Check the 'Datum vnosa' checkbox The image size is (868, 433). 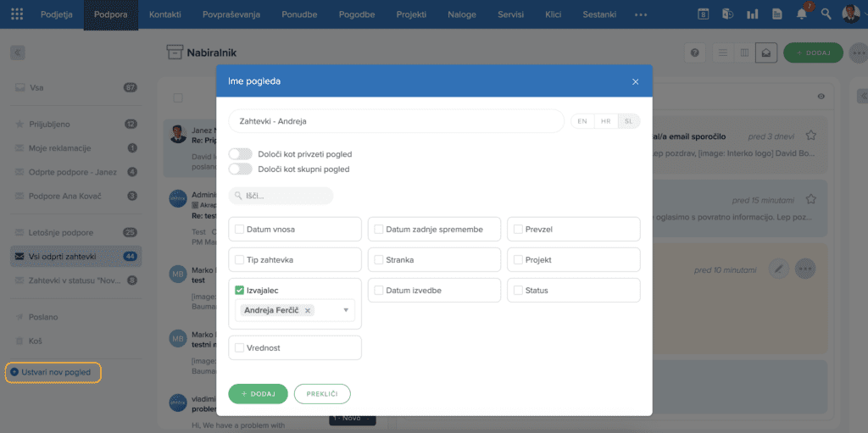pyautogui.click(x=240, y=230)
